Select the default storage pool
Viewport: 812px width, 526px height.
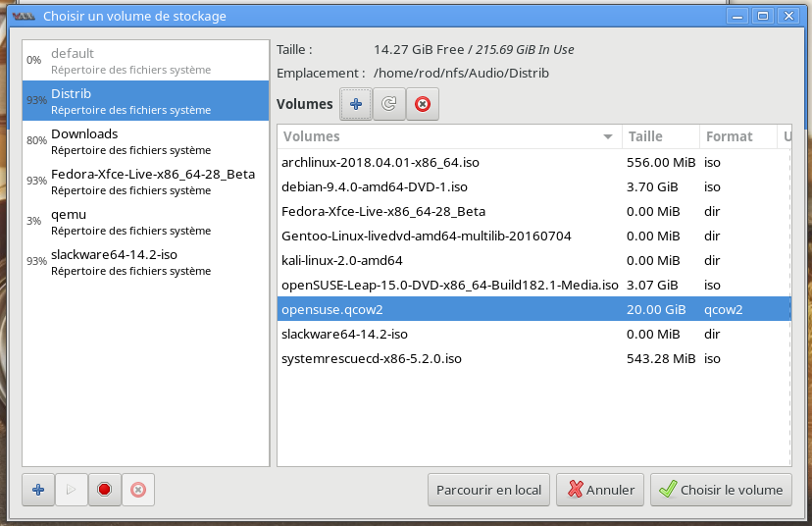[x=145, y=61]
